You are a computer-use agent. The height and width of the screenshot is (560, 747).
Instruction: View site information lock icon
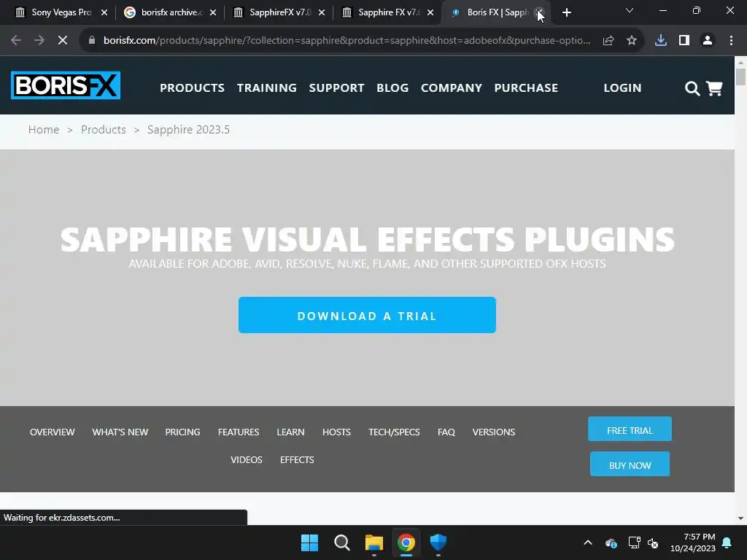[92, 41]
